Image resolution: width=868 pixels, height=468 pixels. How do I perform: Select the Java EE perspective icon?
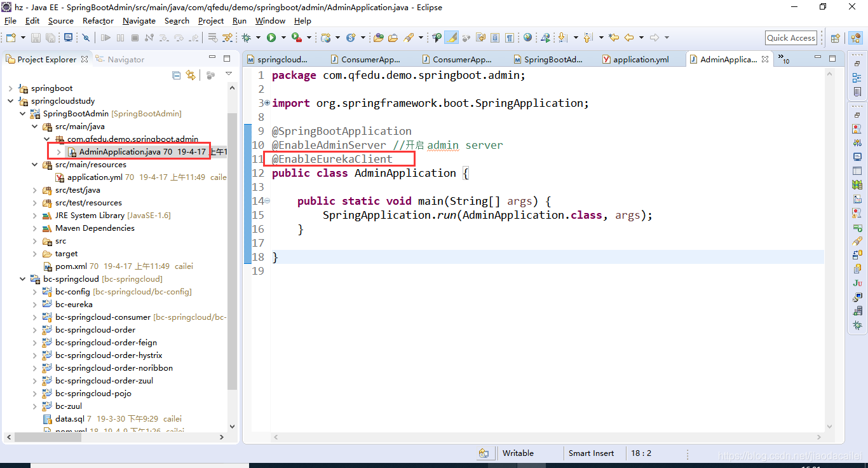(855, 38)
